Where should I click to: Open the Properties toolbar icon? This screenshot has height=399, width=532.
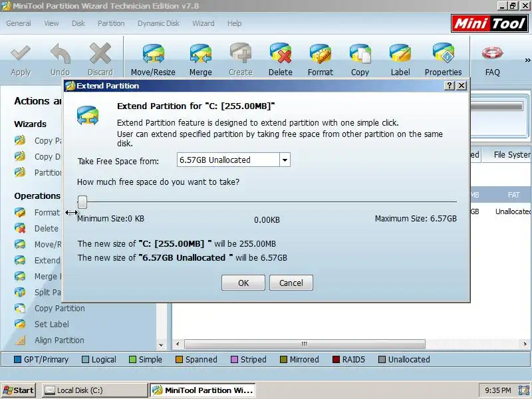tap(443, 54)
